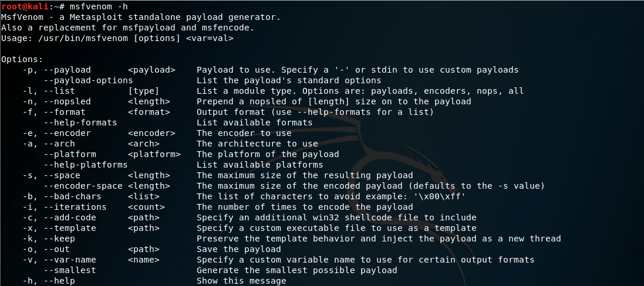
Task: Click the -i, --iterations option flag
Action: pos(65,207)
